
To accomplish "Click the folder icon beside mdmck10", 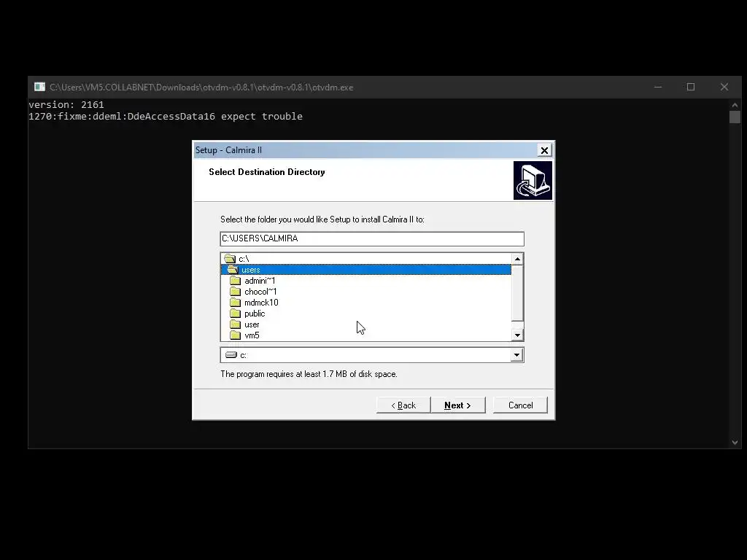I will (x=236, y=303).
